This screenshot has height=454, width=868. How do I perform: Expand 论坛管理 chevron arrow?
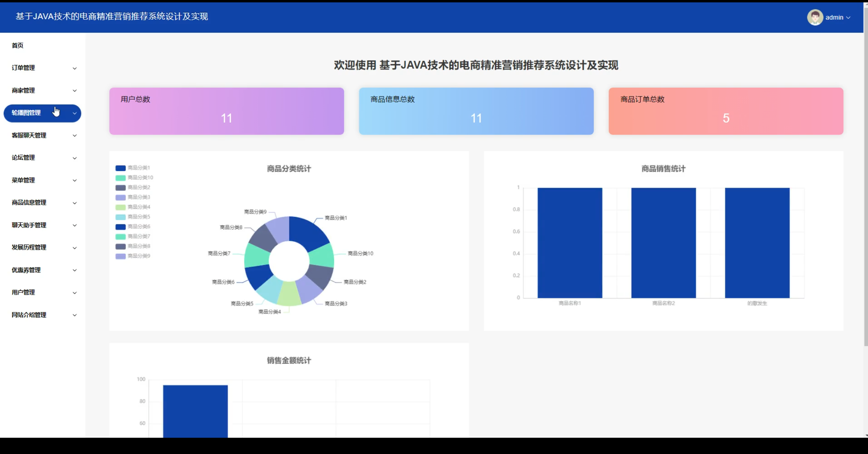click(x=75, y=158)
